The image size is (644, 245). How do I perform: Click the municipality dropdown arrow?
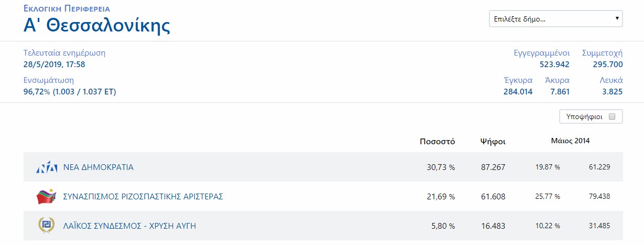(617, 19)
